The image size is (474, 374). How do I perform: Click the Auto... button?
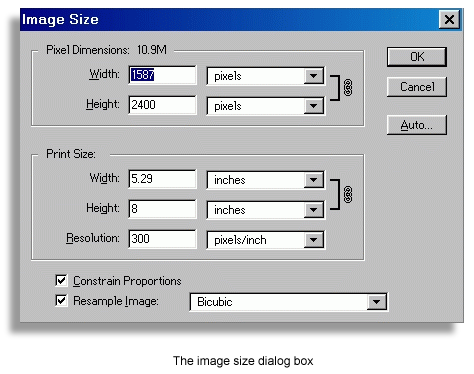pos(417,125)
